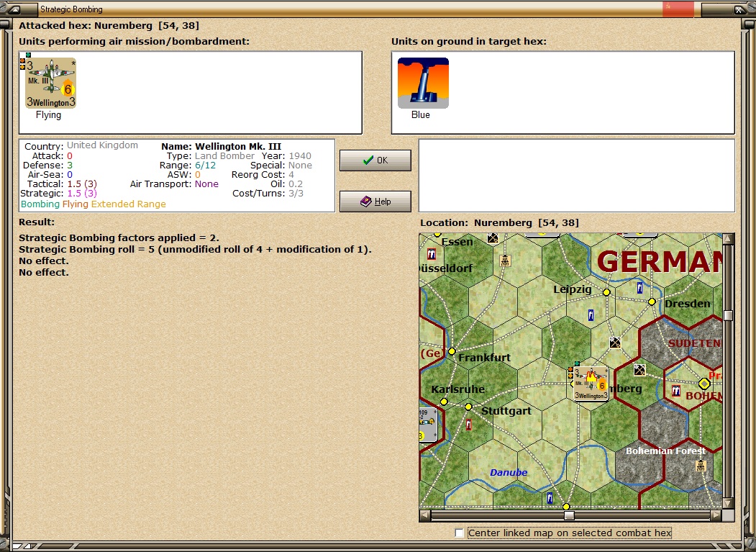Click the Tactical value '1.5 (3)'
Image resolution: width=756 pixels, height=552 pixels.
pyautogui.click(x=82, y=184)
